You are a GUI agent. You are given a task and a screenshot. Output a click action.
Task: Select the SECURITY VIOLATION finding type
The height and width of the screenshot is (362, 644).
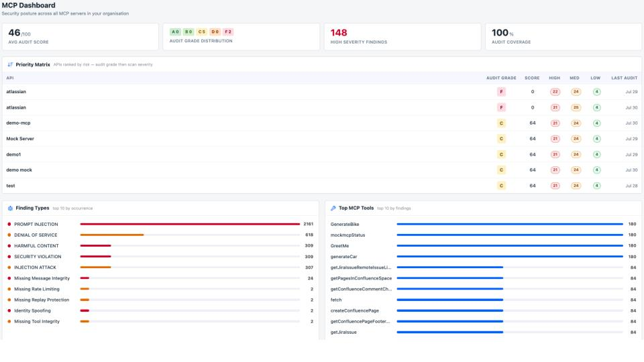(38, 257)
